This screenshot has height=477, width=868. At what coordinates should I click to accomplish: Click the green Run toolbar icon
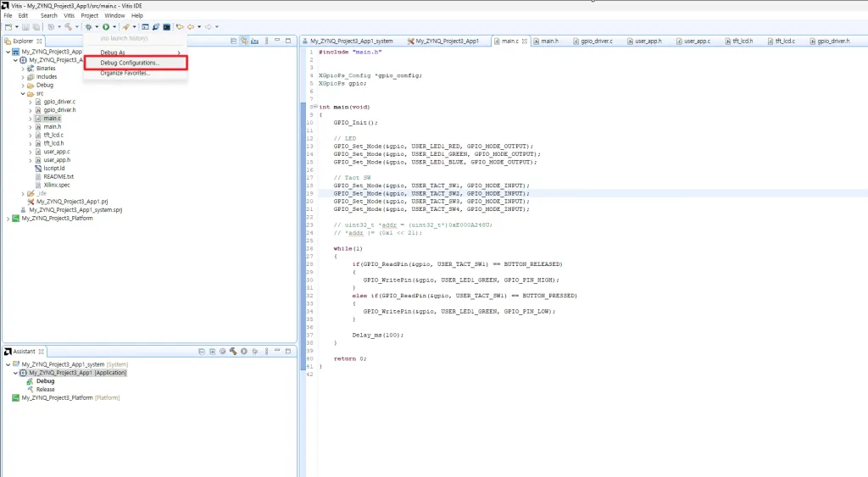pyautogui.click(x=105, y=27)
